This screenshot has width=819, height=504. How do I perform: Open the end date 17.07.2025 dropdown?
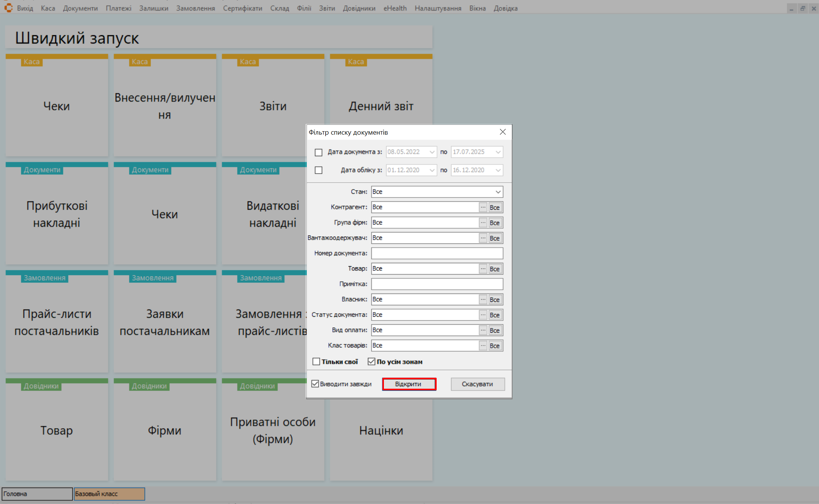tap(498, 152)
